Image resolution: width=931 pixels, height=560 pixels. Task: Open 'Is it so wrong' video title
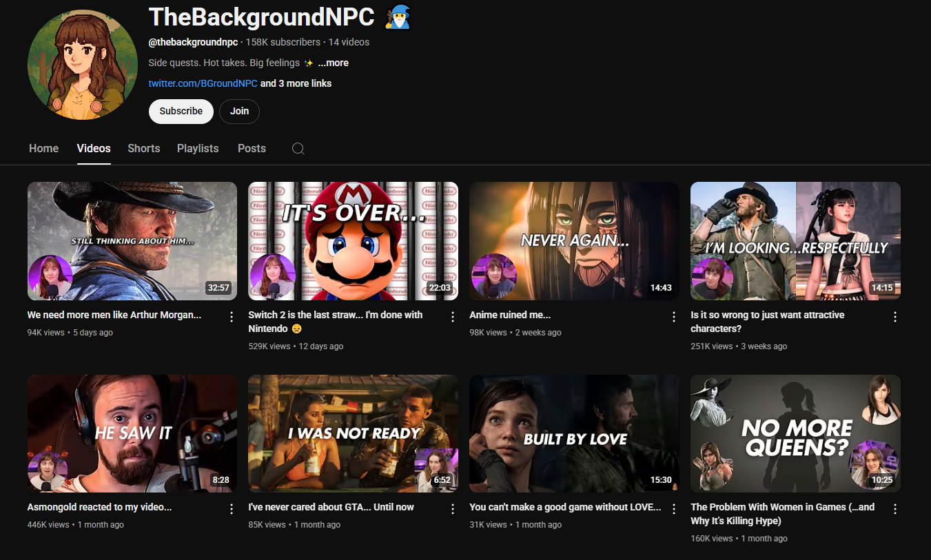click(x=768, y=322)
